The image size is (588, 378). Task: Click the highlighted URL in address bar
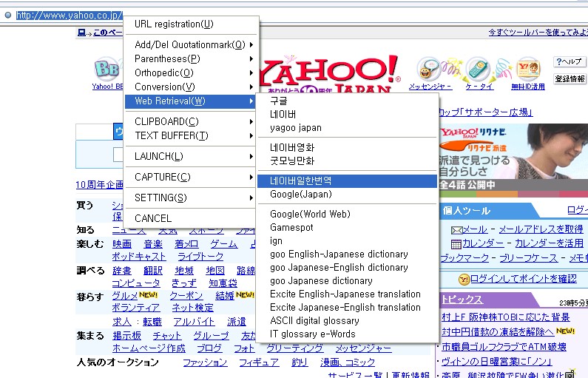coord(69,16)
